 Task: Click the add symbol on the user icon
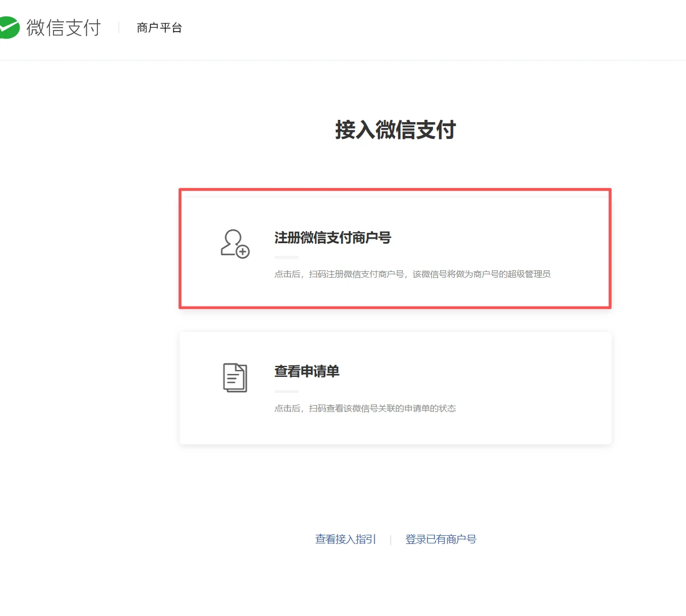pos(242,252)
